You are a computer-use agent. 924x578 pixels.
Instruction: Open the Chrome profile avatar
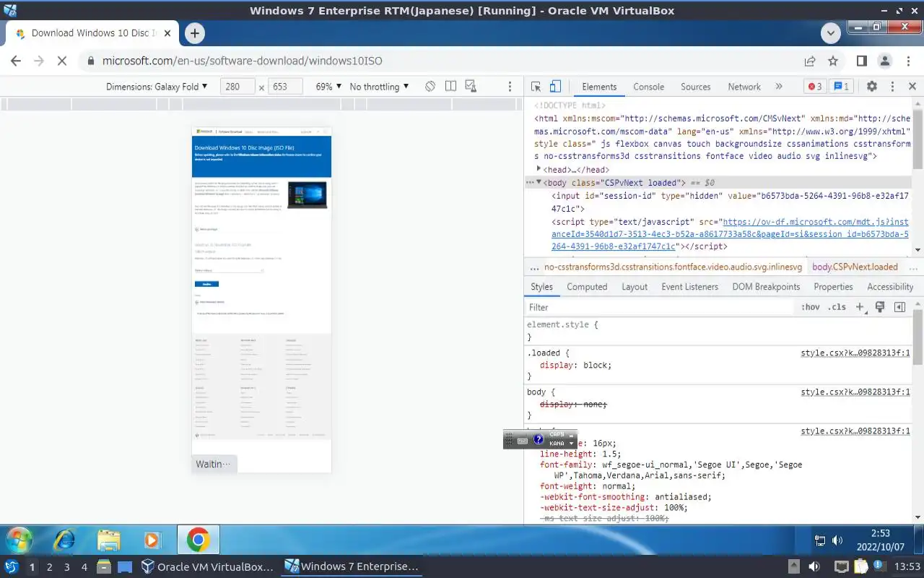click(x=885, y=61)
